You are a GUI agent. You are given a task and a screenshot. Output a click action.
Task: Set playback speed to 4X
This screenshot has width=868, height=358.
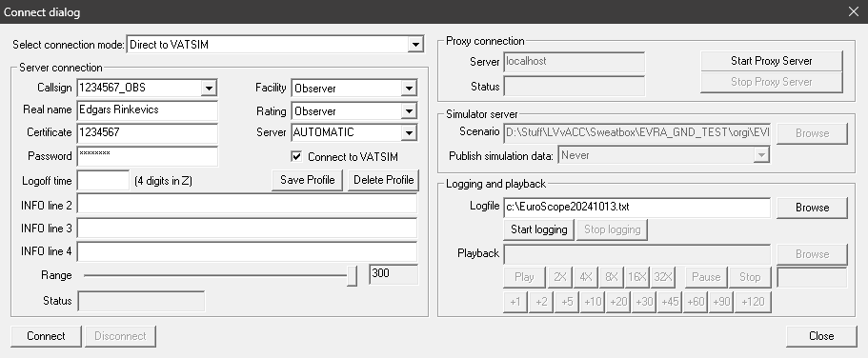click(x=586, y=277)
